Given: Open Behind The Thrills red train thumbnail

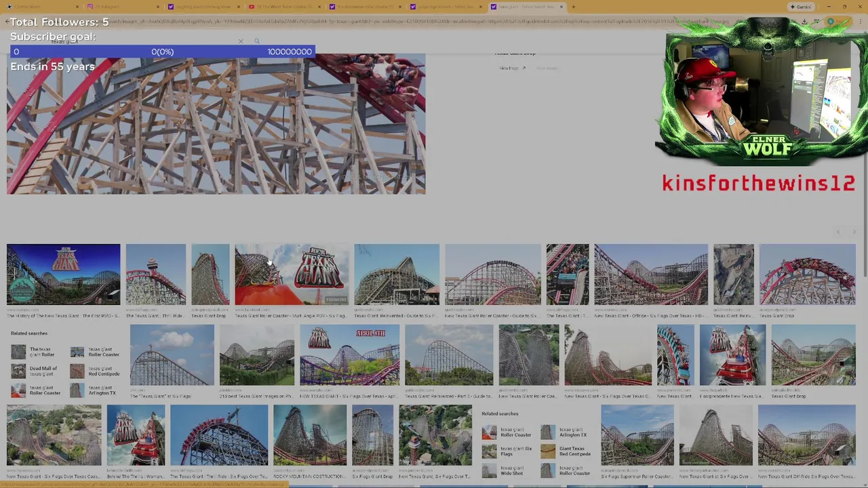Looking at the screenshot, I should point(136,435).
